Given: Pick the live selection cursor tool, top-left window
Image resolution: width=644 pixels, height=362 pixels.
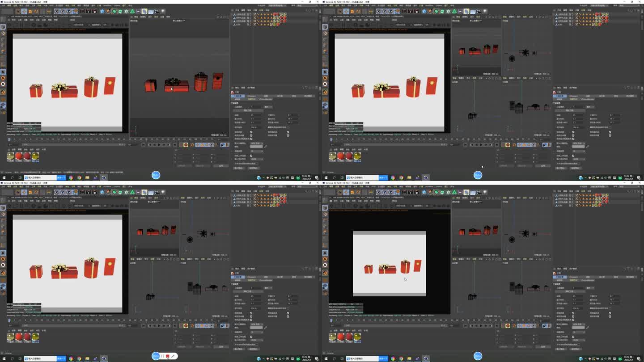Looking at the screenshot, I should [18, 12].
